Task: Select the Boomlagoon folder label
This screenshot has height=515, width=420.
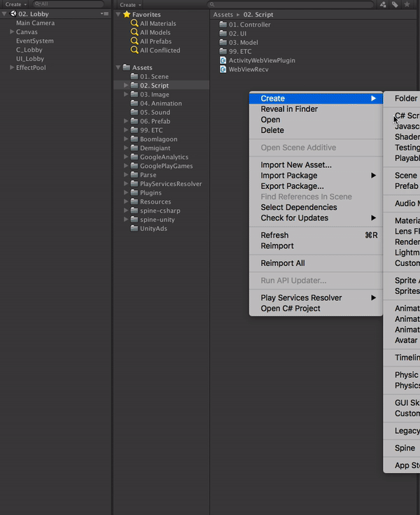Action: pos(159,139)
